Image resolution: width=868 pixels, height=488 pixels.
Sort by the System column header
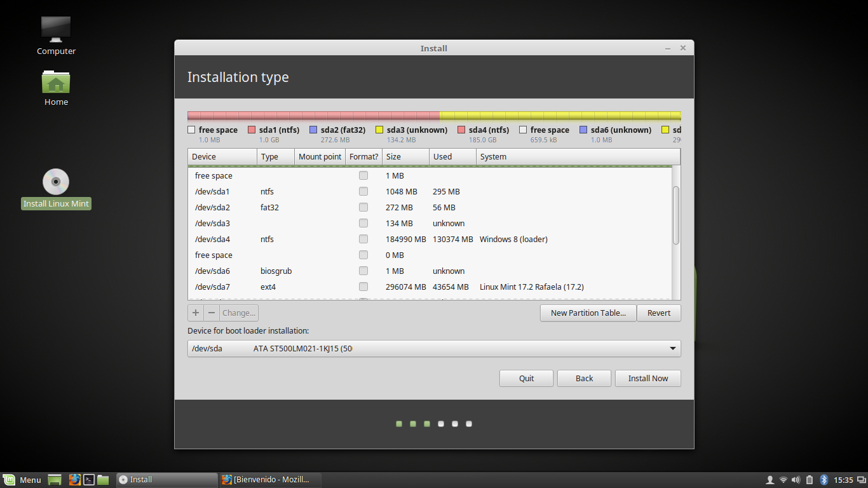point(578,156)
